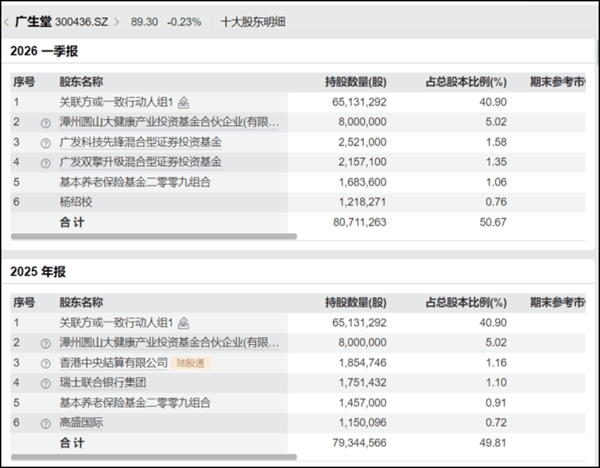Image resolution: width=600 pixels, height=468 pixels.
Task: Click share count 1,751,432
Action: (362, 383)
